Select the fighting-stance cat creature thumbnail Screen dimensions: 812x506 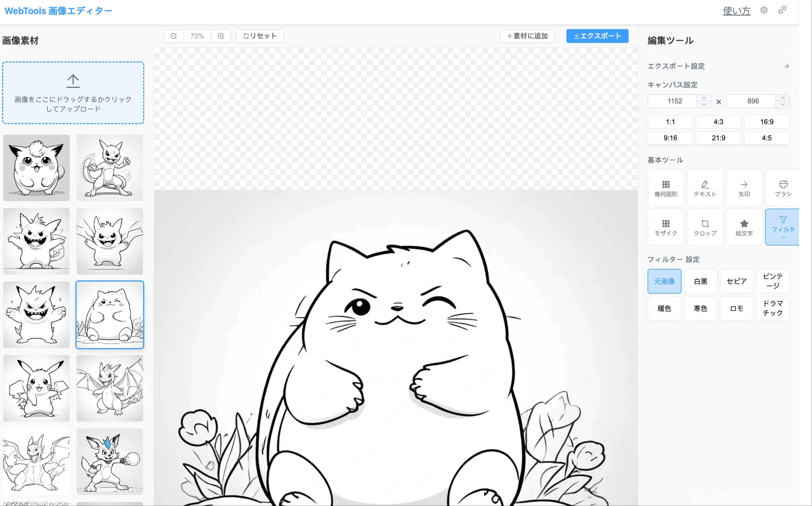(x=110, y=168)
